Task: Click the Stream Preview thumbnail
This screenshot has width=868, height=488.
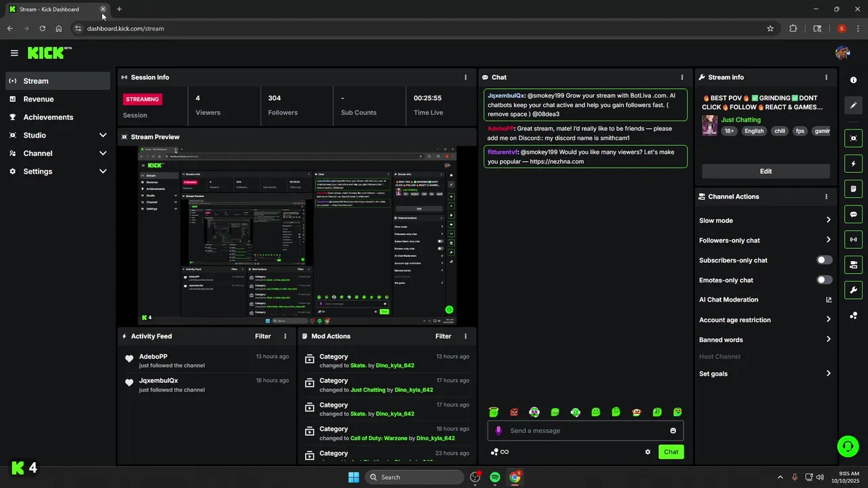Action: [x=298, y=235]
